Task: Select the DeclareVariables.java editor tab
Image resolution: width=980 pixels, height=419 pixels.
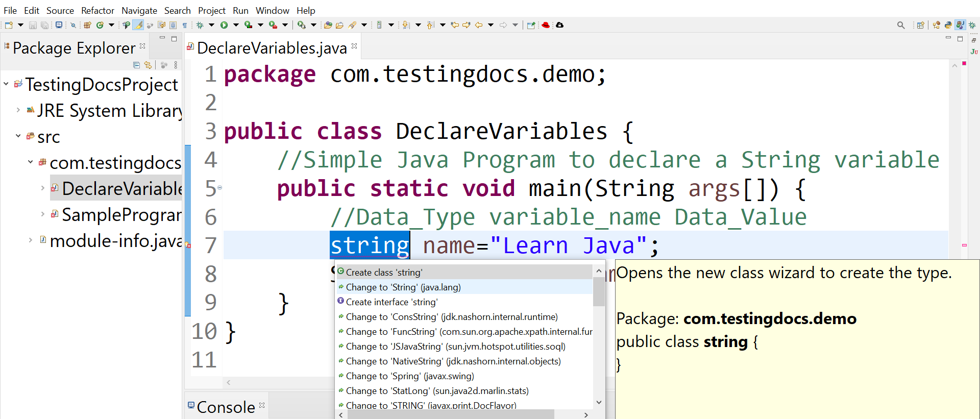Action: tap(272, 47)
